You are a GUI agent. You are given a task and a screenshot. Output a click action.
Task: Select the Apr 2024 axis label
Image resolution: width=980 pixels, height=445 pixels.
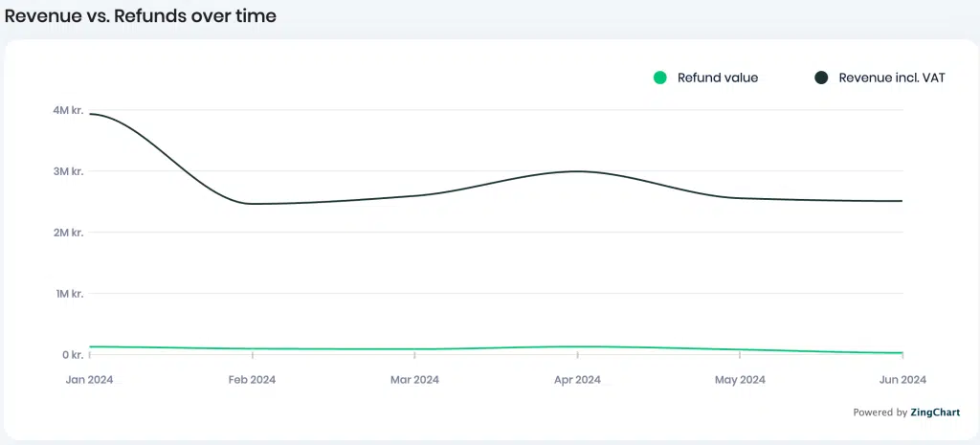(x=577, y=379)
